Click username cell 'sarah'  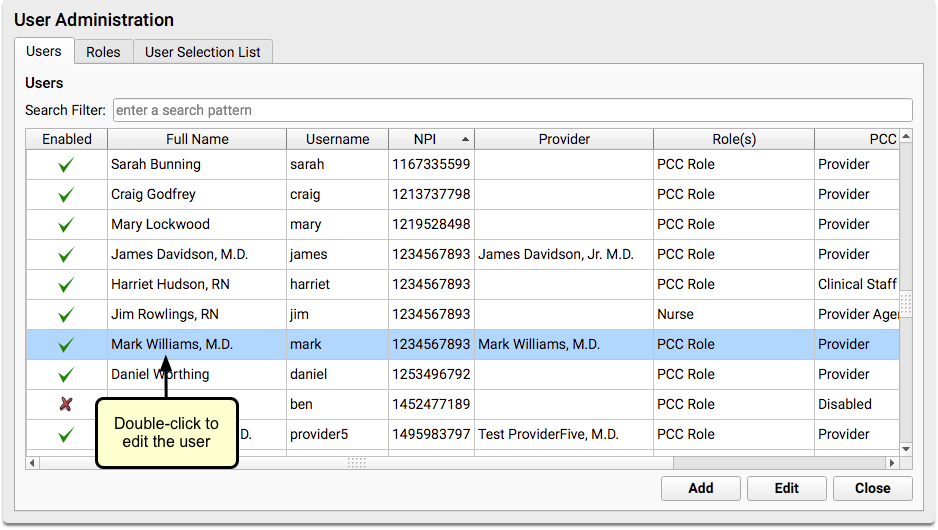pyautogui.click(x=337, y=165)
